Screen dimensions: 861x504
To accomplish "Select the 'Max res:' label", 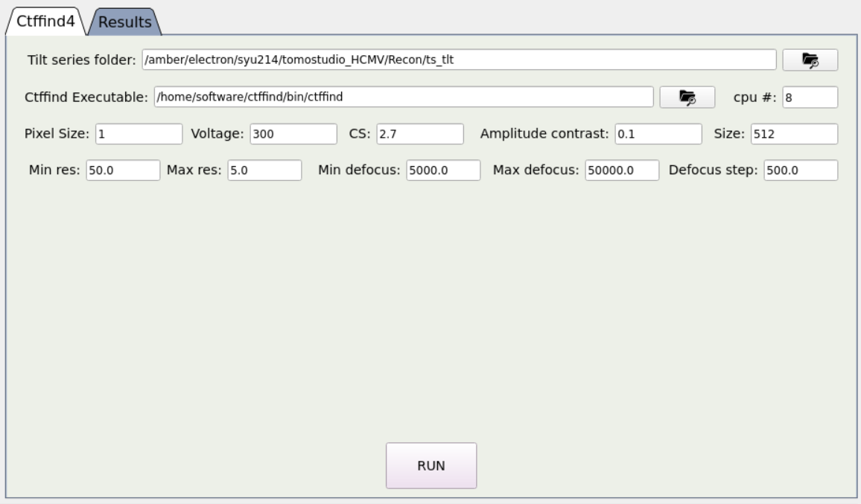I will 194,170.
